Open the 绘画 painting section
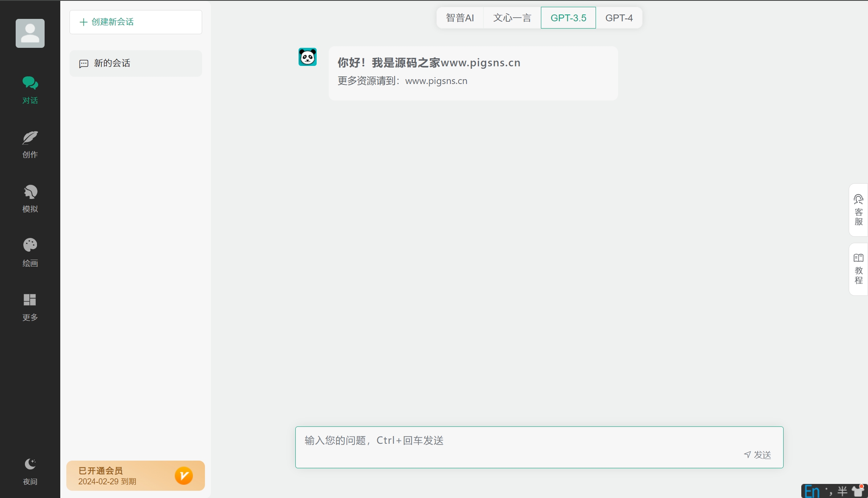The image size is (868, 498). pos(30,253)
